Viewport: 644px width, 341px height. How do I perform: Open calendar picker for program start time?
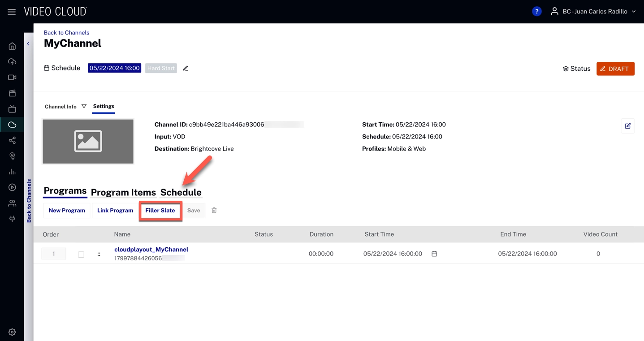[434, 254]
